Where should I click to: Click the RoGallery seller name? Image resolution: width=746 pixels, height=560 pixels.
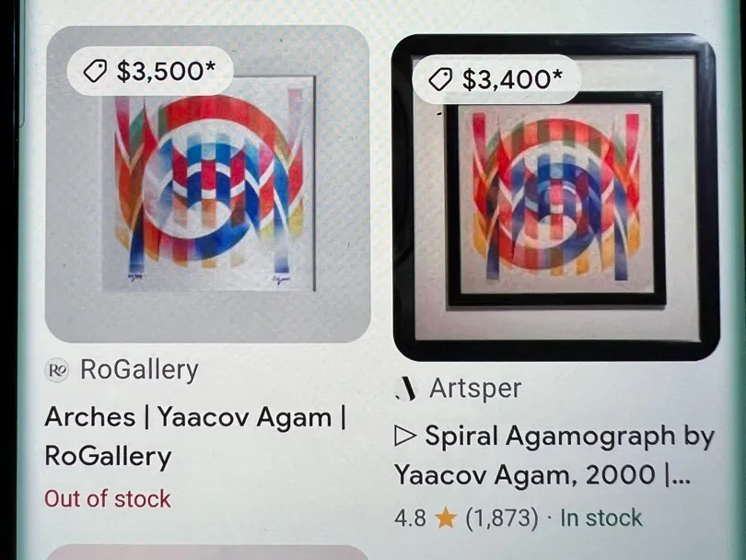click(139, 370)
